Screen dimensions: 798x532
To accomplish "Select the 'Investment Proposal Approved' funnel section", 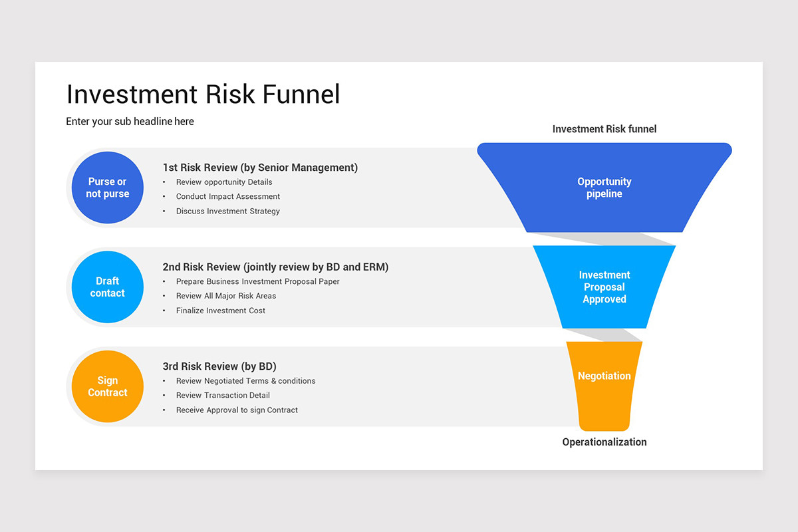I will (x=604, y=287).
